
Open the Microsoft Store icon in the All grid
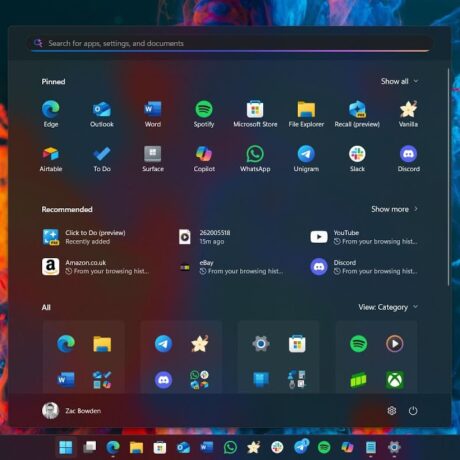297,344
